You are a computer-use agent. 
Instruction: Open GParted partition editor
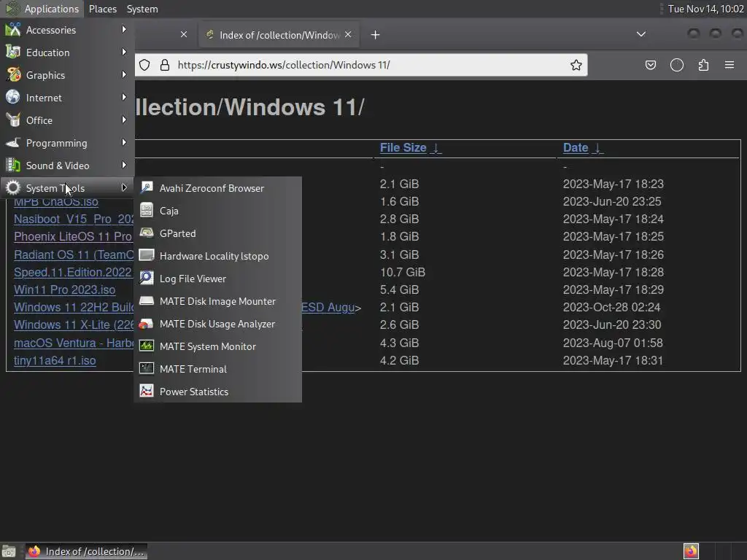pos(217,233)
